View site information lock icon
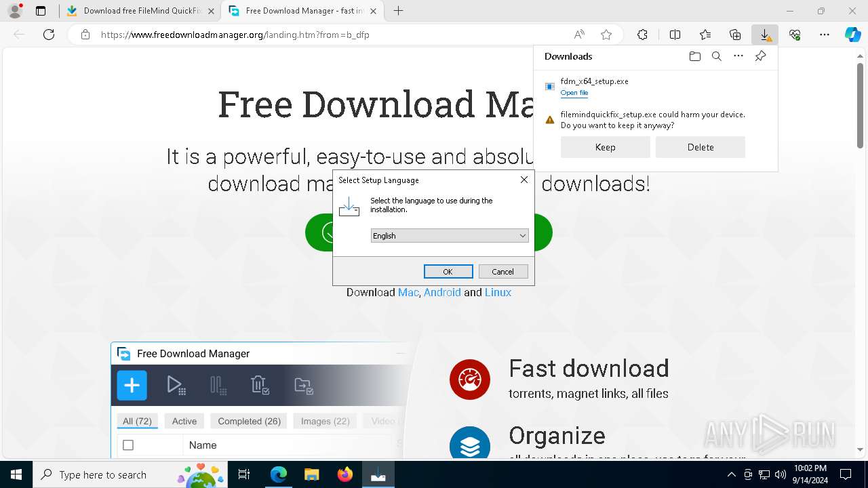 point(85,35)
